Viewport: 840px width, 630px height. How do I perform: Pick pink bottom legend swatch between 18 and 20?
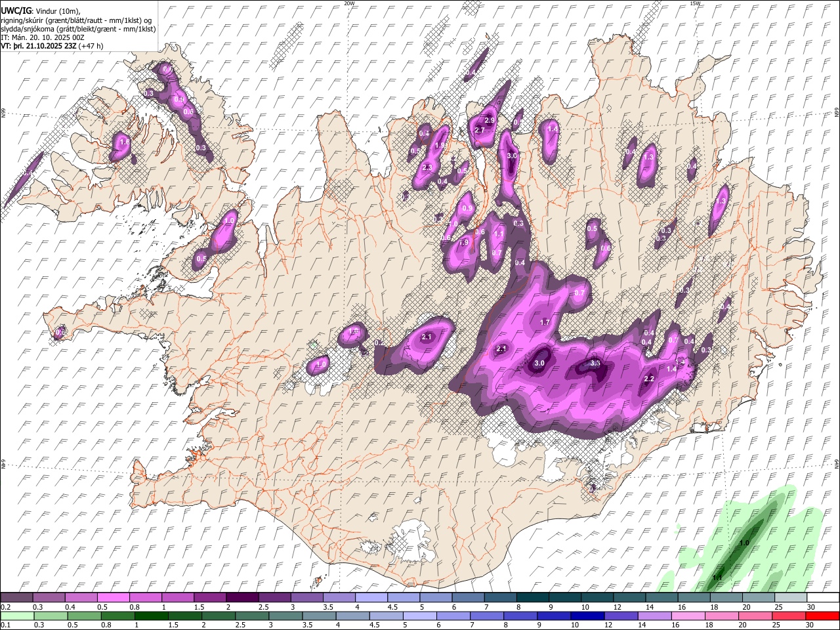click(x=721, y=616)
